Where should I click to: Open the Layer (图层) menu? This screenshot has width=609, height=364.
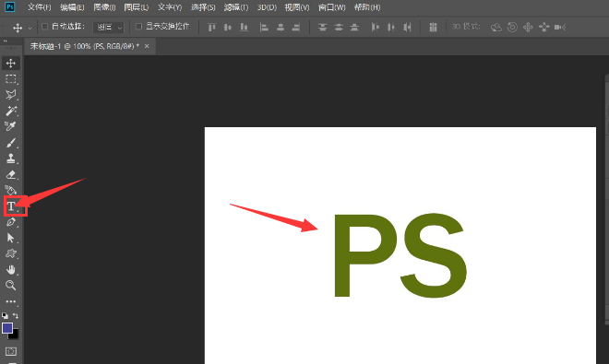tap(137, 7)
